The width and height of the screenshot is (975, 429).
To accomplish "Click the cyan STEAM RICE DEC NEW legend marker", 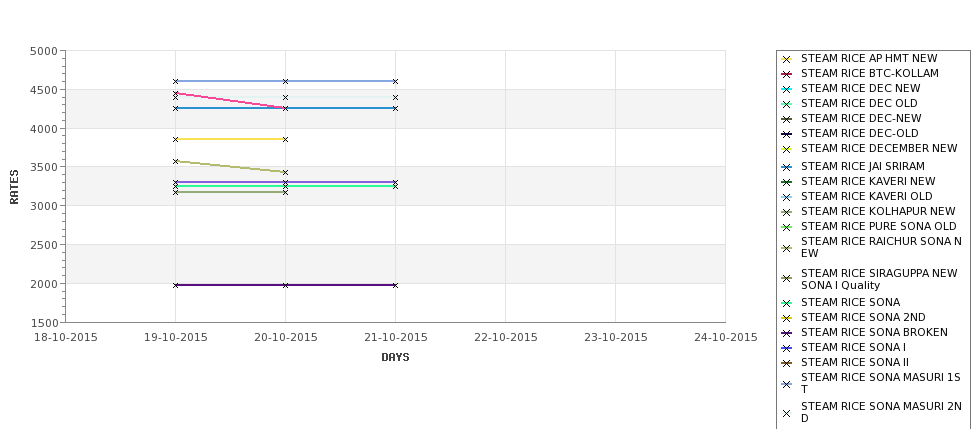I will [786, 89].
